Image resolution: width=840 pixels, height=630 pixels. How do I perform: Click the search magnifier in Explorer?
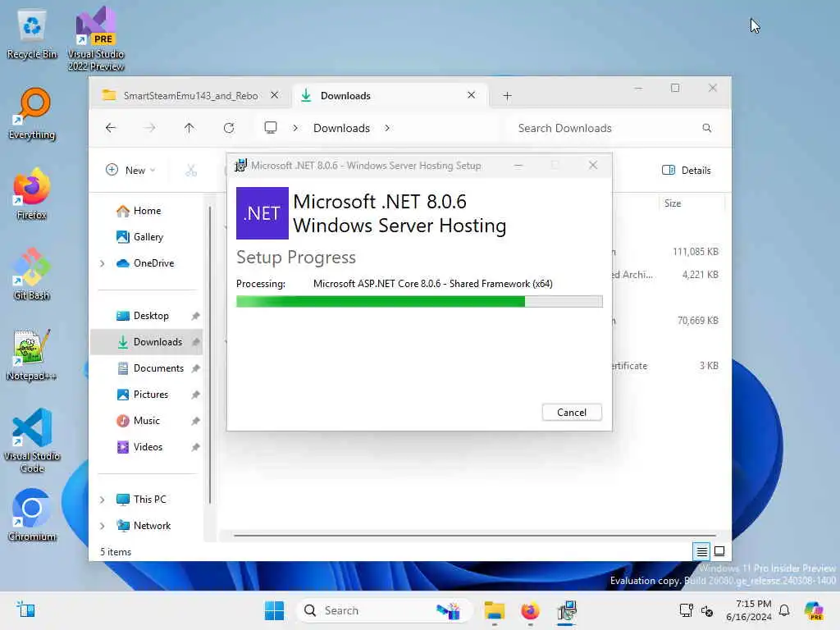(x=706, y=128)
